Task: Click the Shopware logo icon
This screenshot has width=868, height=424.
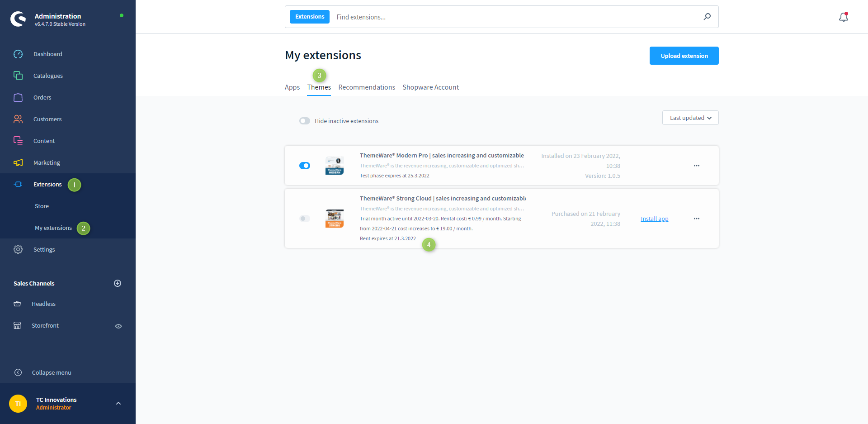Action: point(18,19)
